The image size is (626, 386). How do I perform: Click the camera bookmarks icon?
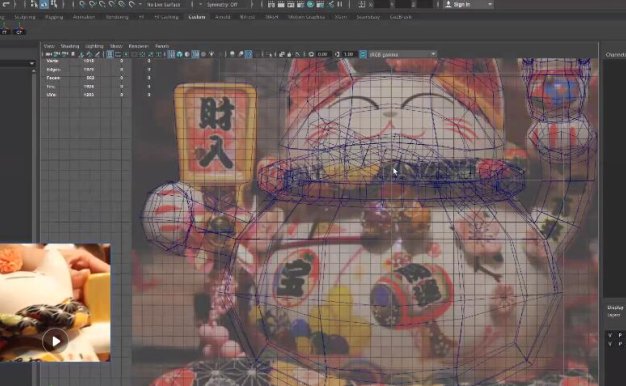pos(73,54)
